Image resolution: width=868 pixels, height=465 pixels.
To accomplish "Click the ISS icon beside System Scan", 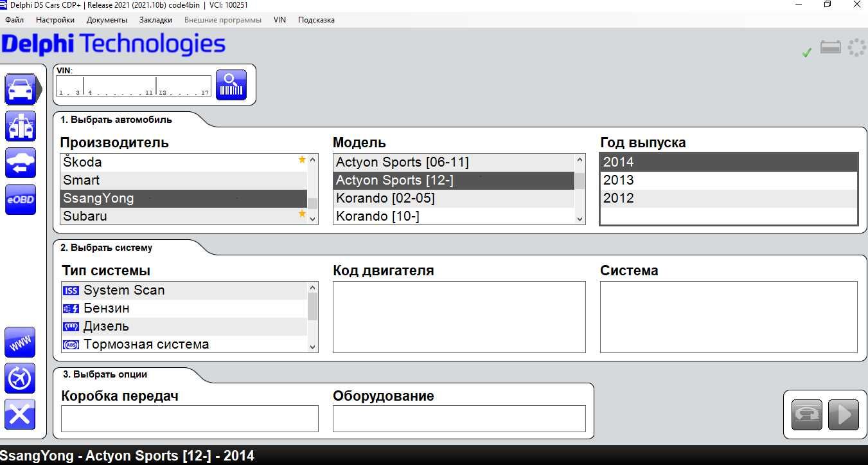I will tap(71, 291).
